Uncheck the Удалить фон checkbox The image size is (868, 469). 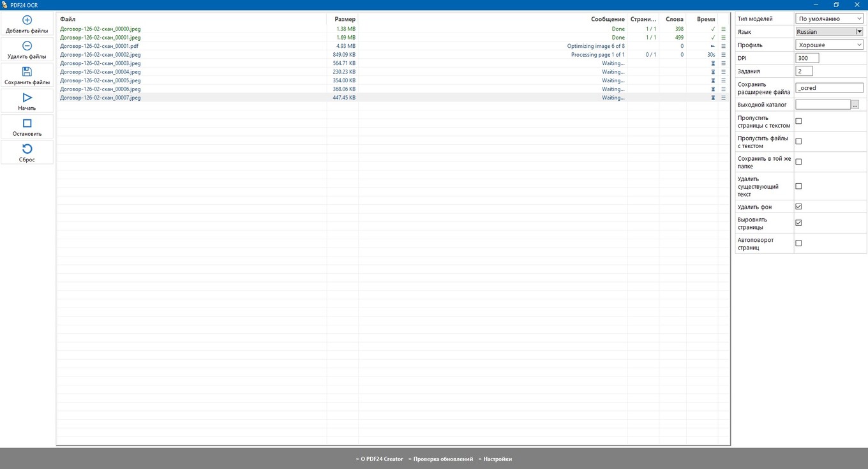(798, 207)
